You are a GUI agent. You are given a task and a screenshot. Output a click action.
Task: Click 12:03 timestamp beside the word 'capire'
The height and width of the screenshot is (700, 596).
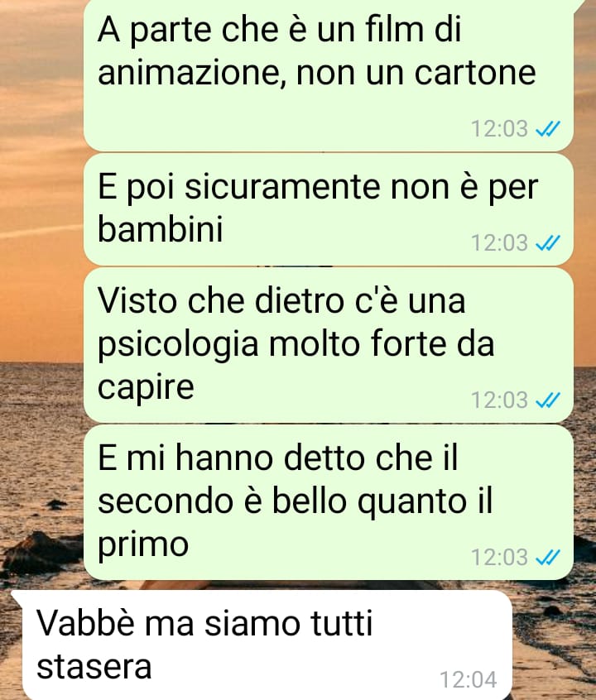click(499, 400)
